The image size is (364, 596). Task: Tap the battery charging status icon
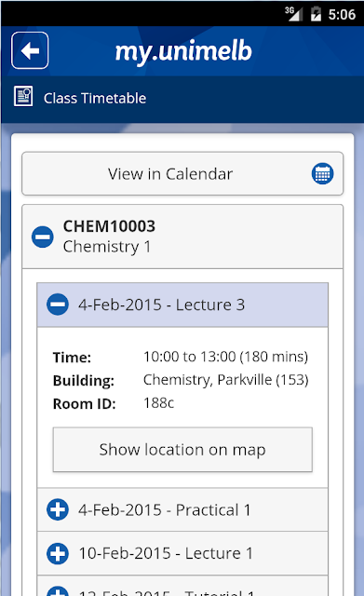[x=317, y=14]
